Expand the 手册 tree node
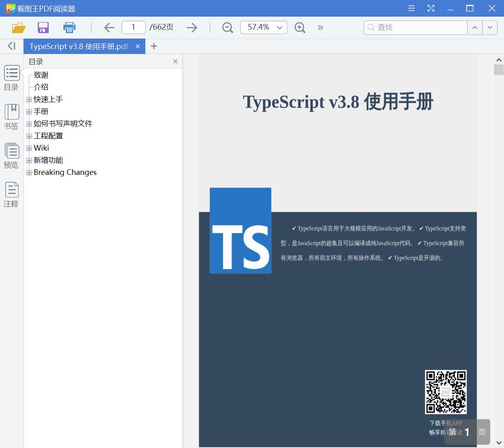 29,112
